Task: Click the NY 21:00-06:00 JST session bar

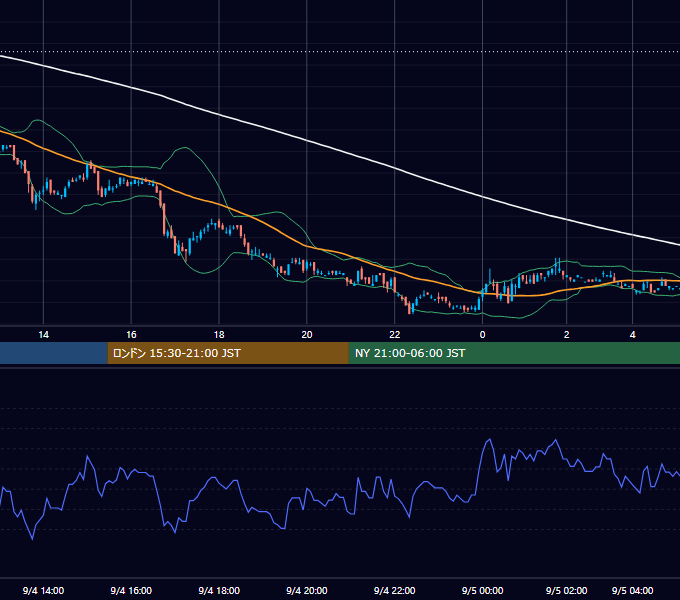Action: (514, 353)
